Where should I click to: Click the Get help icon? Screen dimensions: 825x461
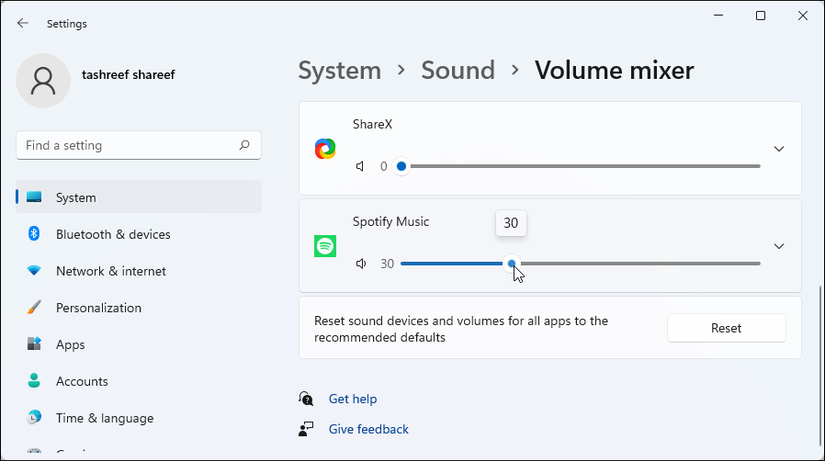[x=306, y=399]
